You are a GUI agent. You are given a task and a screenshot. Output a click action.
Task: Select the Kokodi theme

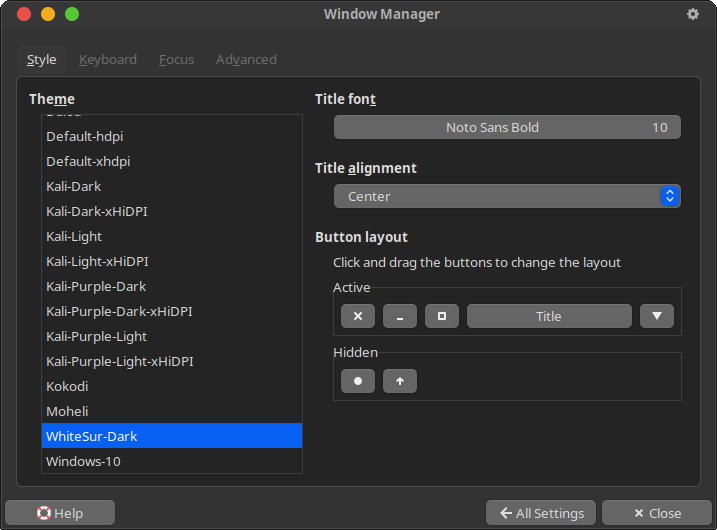click(172, 386)
